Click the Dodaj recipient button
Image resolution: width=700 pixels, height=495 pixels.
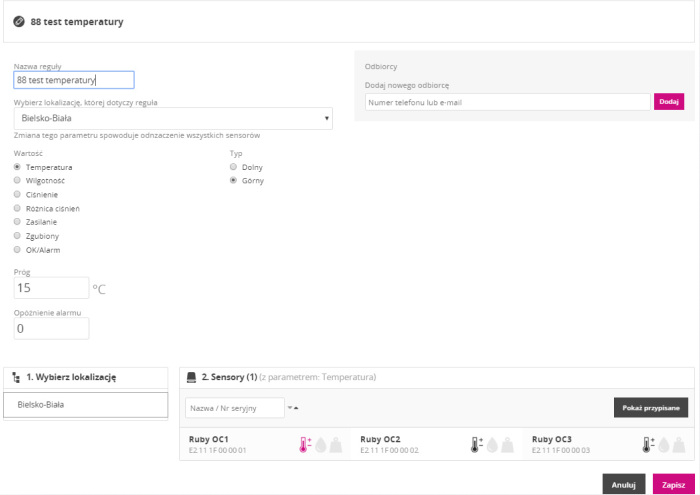point(669,102)
